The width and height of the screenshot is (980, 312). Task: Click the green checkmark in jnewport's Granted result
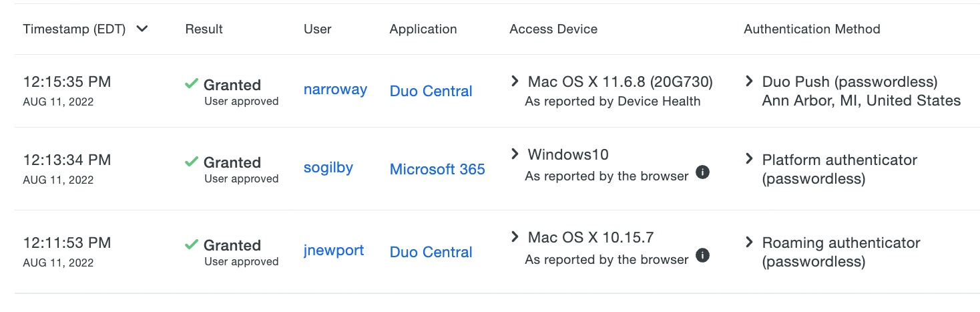click(x=192, y=245)
